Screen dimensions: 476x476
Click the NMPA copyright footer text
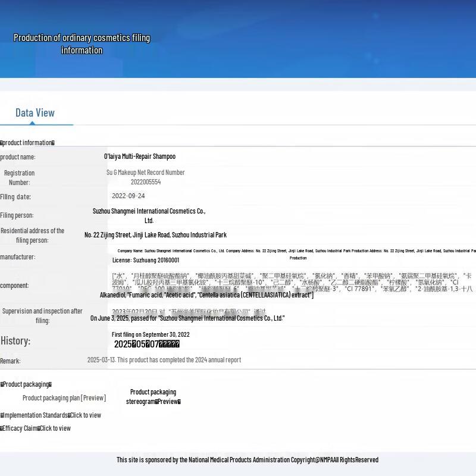[x=248, y=460]
